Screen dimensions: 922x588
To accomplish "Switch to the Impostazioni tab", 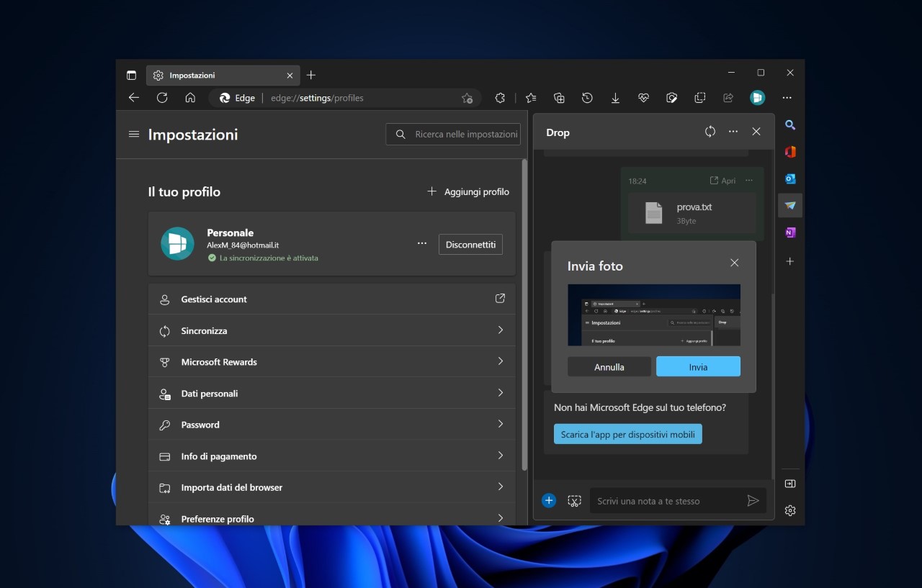I will [224, 75].
